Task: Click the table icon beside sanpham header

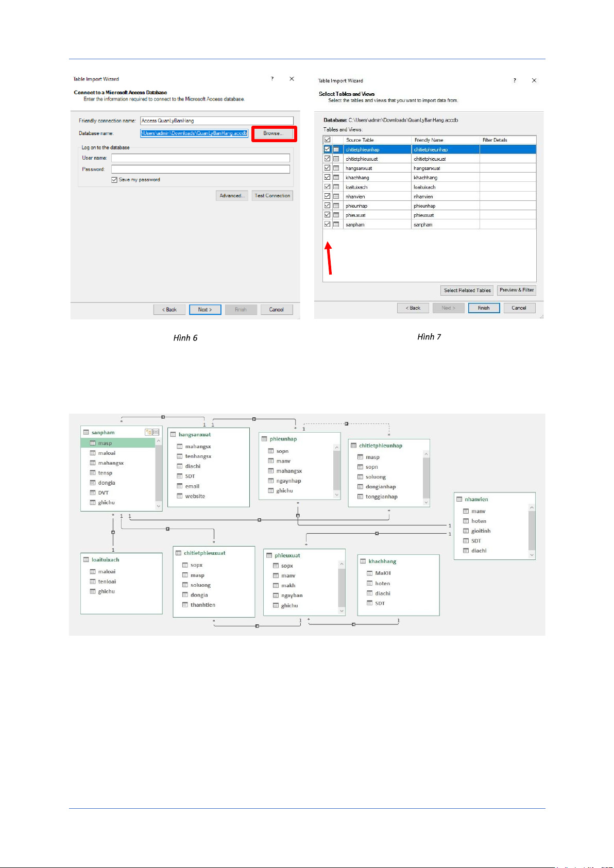Action: point(86,433)
